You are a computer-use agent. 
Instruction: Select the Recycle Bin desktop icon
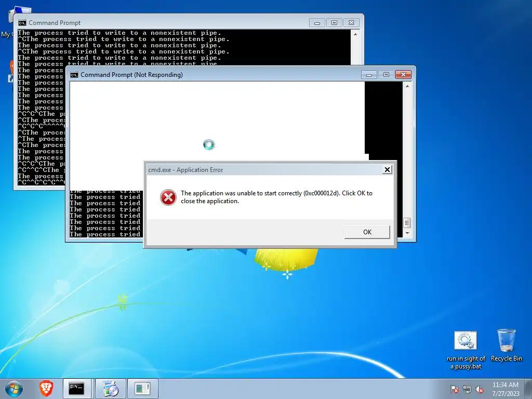(x=506, y=345)
